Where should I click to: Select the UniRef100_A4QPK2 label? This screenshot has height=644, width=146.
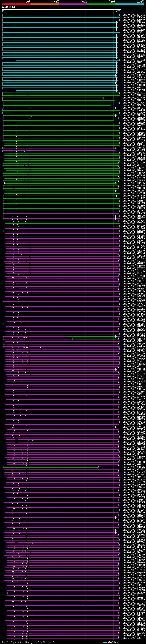pyautogui.click(x=134, y=427)
